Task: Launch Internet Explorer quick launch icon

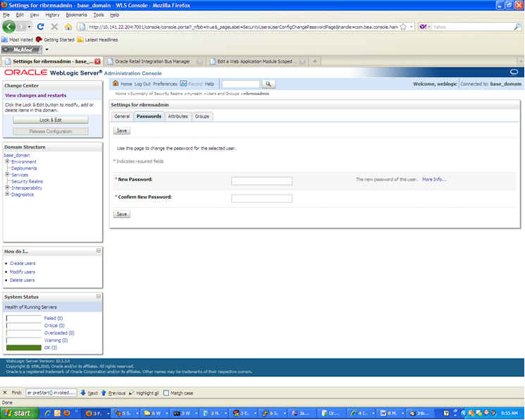Action: (x=48, y=413)
